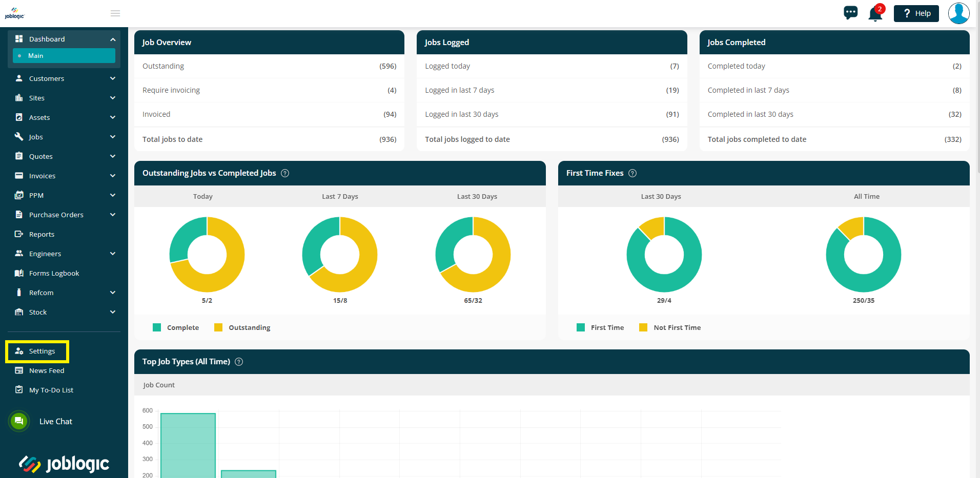980x478 pixels.
Task: Click the All Time first time fixes donut
Action: point(864,255)
